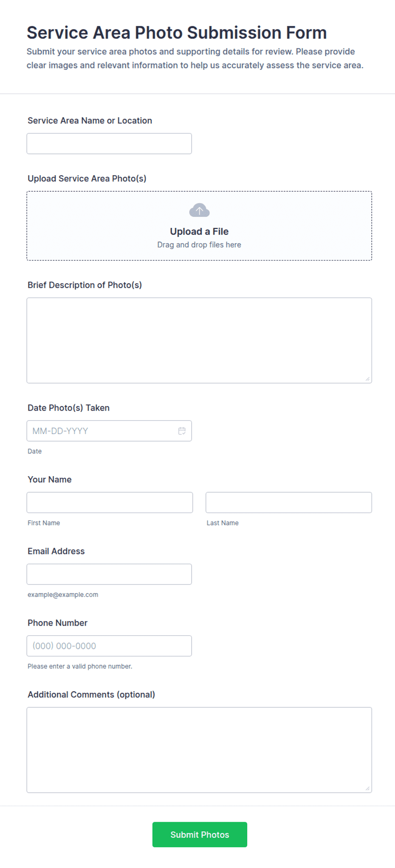This screenshot has width=395, height=868.
Task: Click the Drag and drop files here text
Action: tap(199, 245)
